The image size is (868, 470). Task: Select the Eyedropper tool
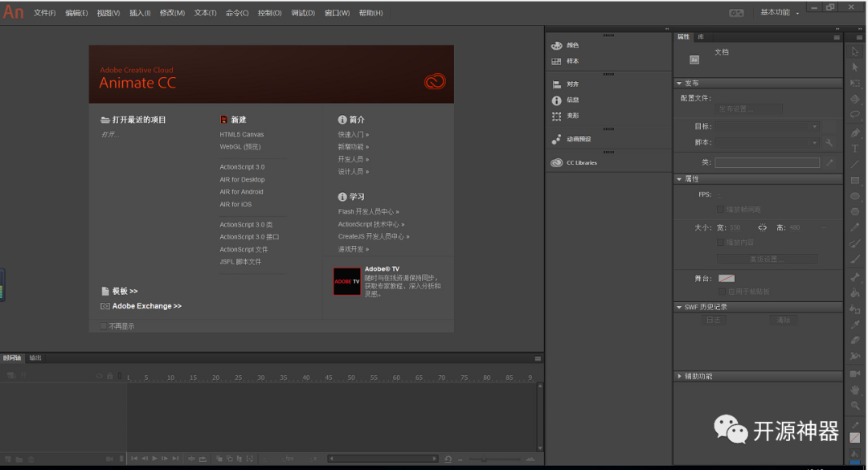point(855,325)
